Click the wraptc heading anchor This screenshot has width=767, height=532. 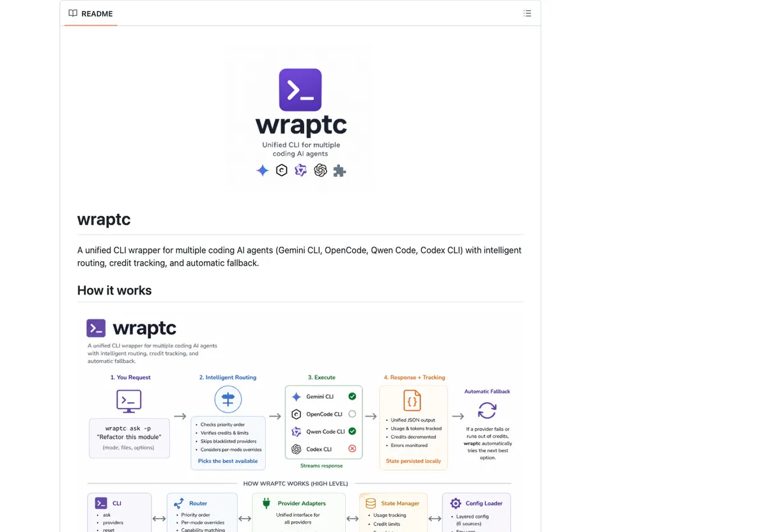(x=104, y=220)
